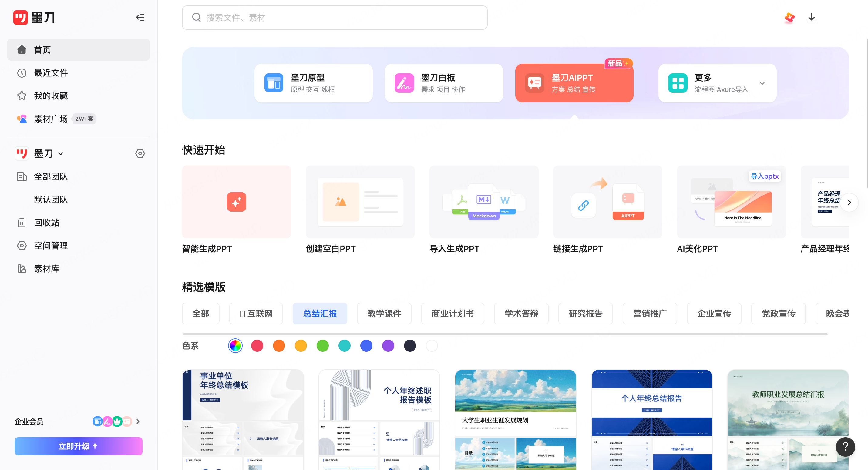The height and width of the screenshot is (470, 868).
Task: Open 我的收藏 favorites
Action: pos(51,96)
